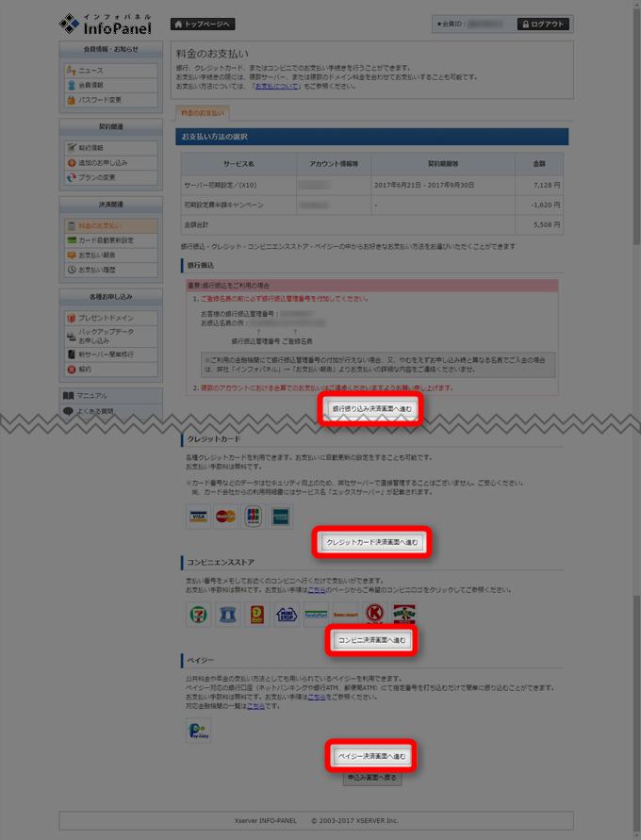Open こちら link in convenience store section
This screenshot has height=840, width=641.
(317, 590)
